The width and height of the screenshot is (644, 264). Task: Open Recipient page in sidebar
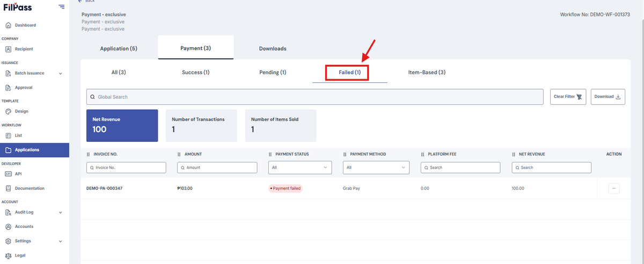click(24, 49)
